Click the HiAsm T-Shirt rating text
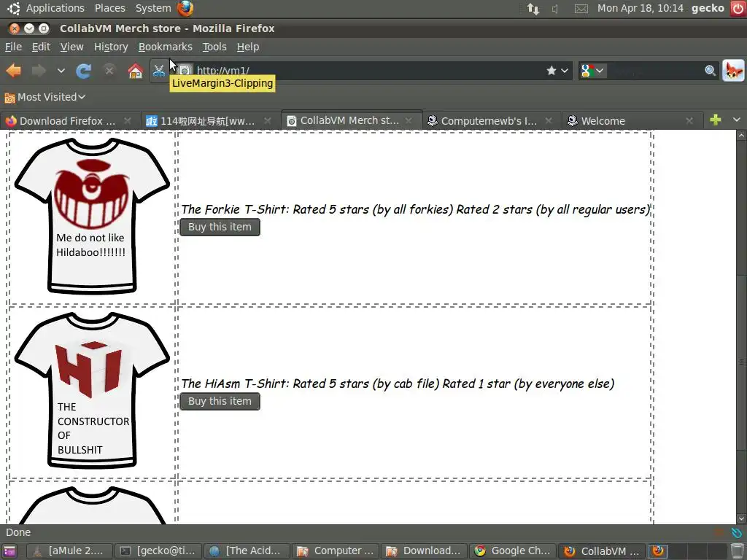Viewport: 747px width, 560px height. click(x=398, y=384)
